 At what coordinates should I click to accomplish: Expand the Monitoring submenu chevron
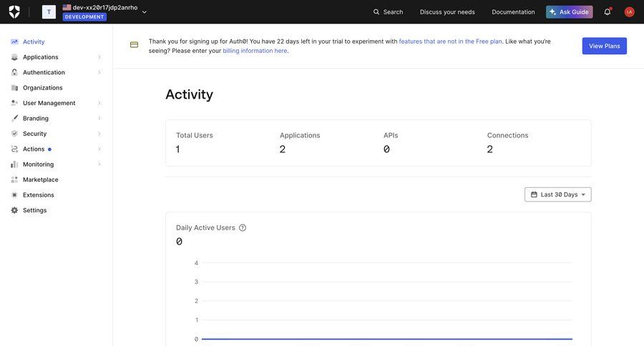99,164
